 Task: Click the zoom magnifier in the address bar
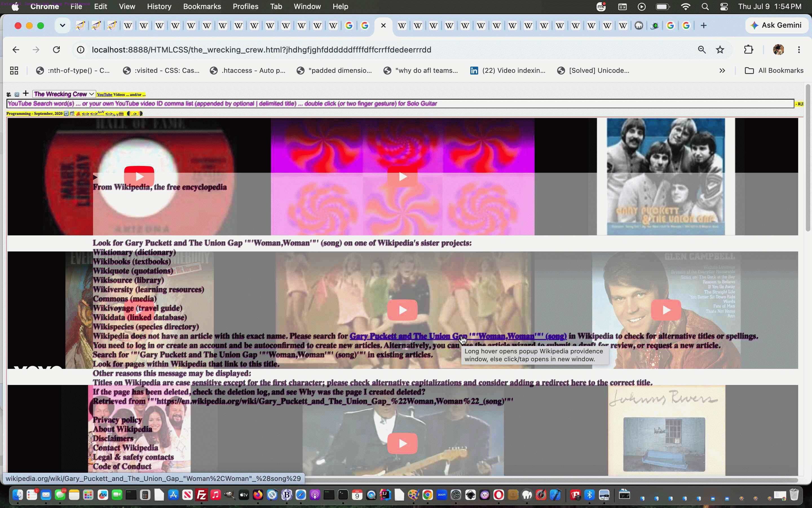click(x=701, y=50)
